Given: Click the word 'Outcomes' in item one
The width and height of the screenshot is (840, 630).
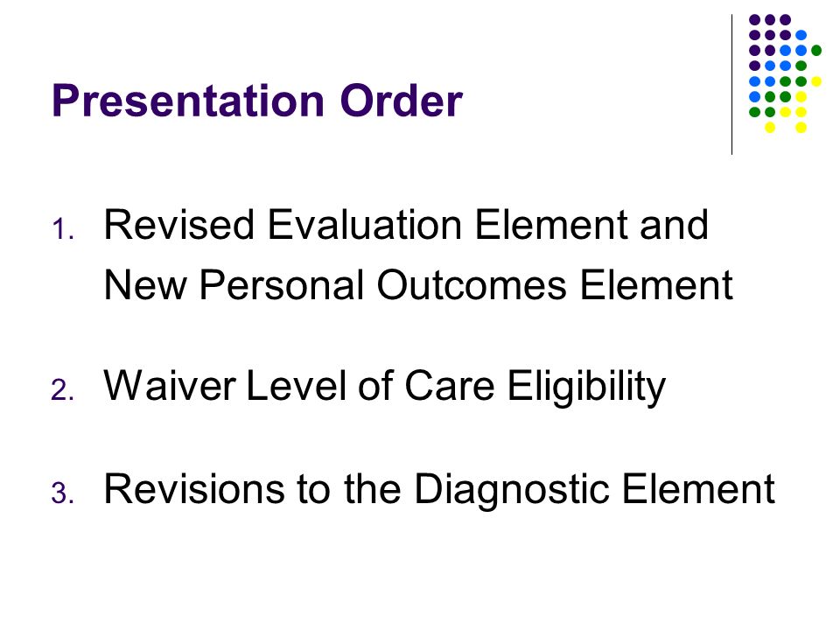Looking at the screenshot, I should 472,285.
